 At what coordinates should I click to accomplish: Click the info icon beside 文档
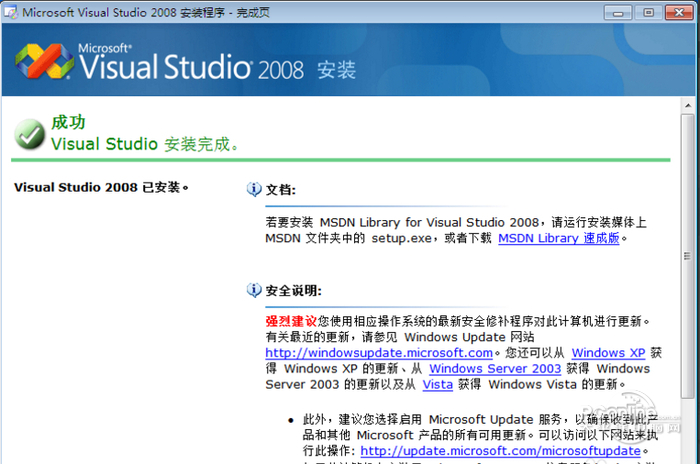(x=254, y=189)
